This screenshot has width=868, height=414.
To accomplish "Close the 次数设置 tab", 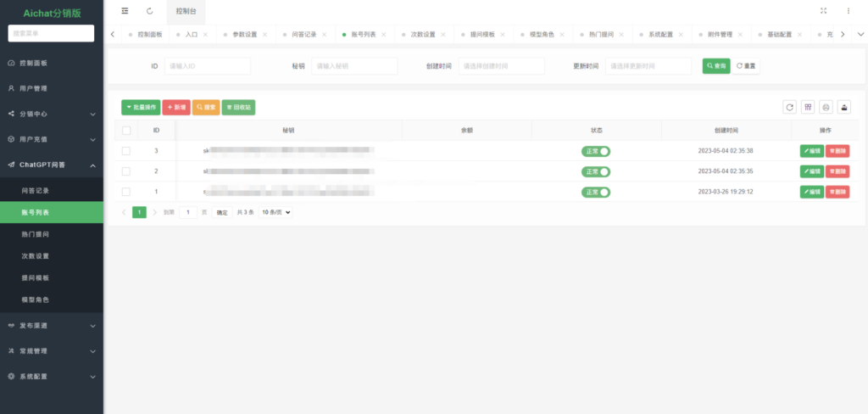I will (442, 35).
